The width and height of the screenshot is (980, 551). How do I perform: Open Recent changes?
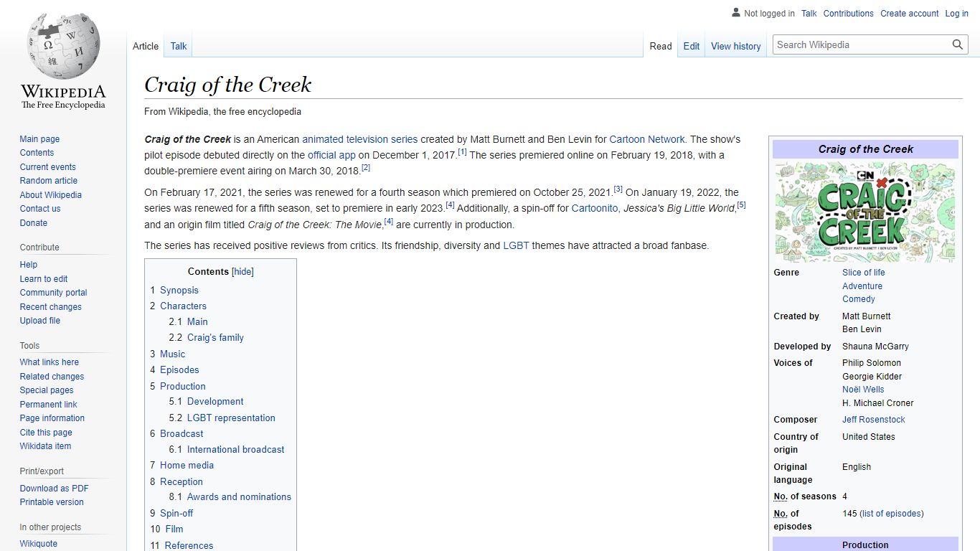pos(50,307)
